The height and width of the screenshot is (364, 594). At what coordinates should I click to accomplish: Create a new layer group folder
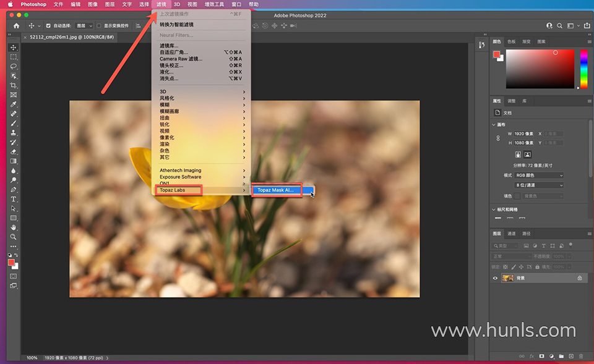[x=561, y=357]
